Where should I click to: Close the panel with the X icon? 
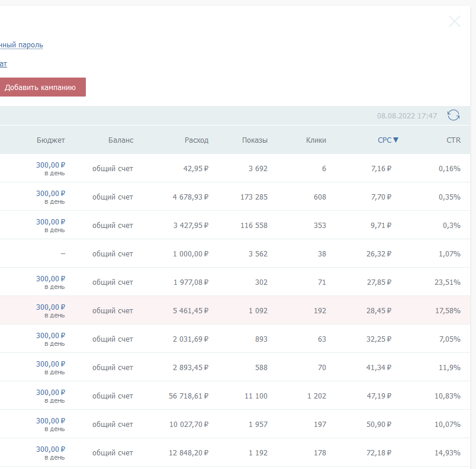point(455,22)
